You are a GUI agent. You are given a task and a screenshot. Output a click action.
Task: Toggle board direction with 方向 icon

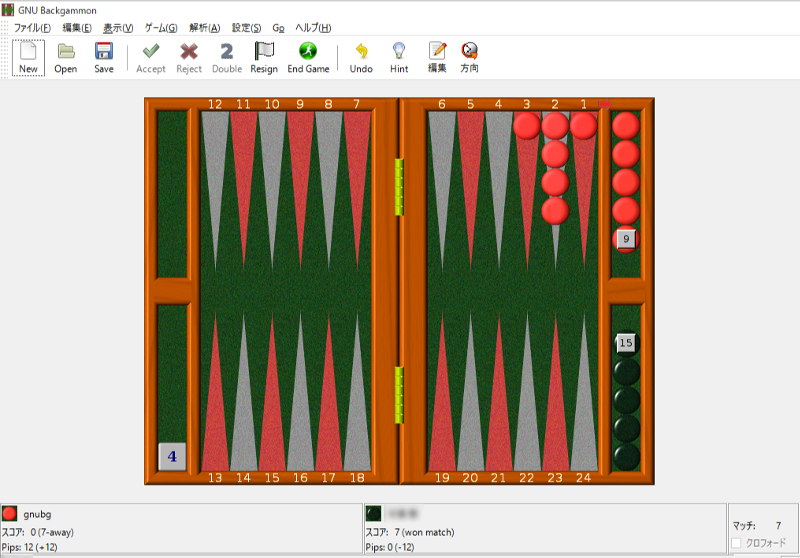[x=469, y=57]
